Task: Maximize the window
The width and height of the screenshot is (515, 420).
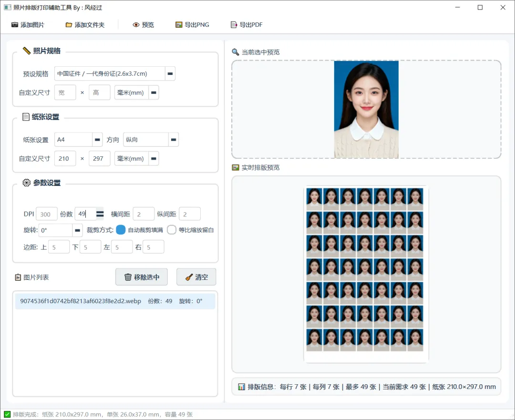Action: point(480,7)
